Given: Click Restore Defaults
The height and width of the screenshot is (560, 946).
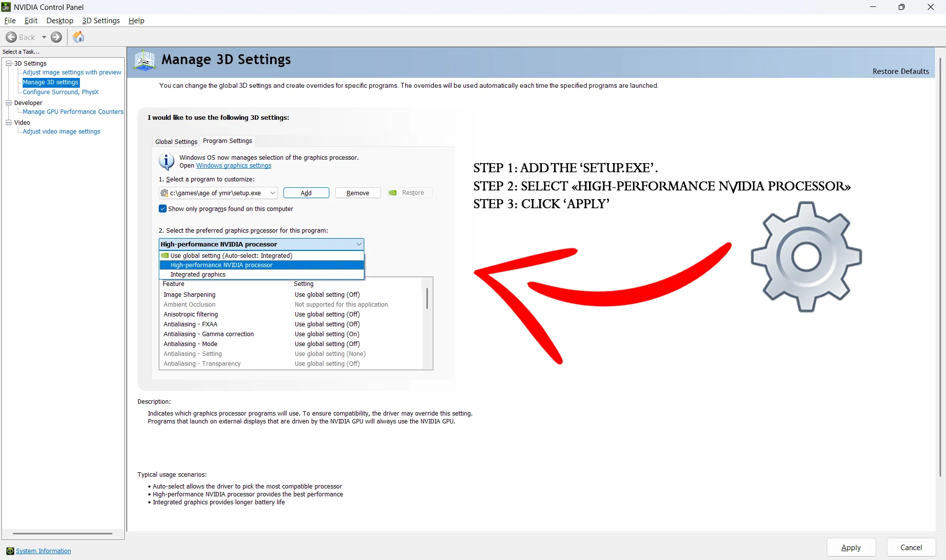Looking at the screenshot, I should point(900,71).
